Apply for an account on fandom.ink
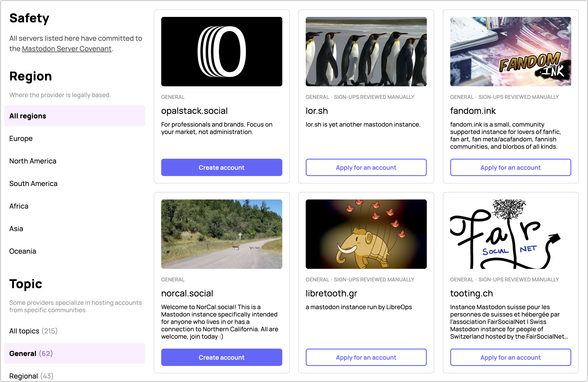 [x=510, y=167]
